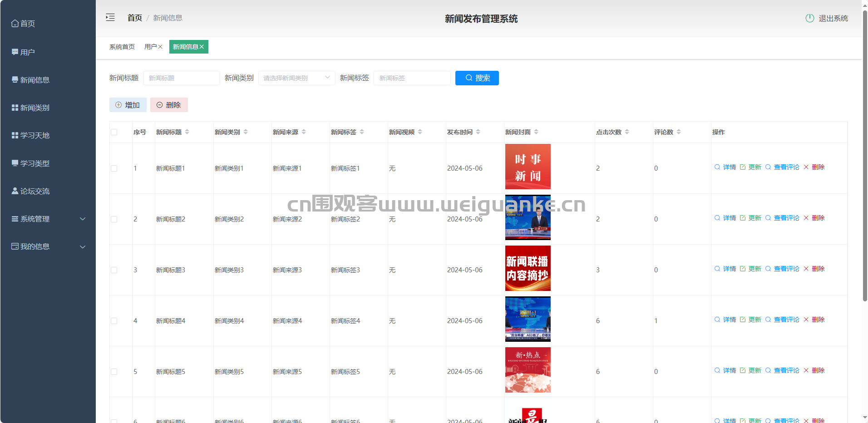The height and width of the screenshot is (423, 868).
Task: Toggle the select-all checkbox in table header
Action: coord(114,132)
